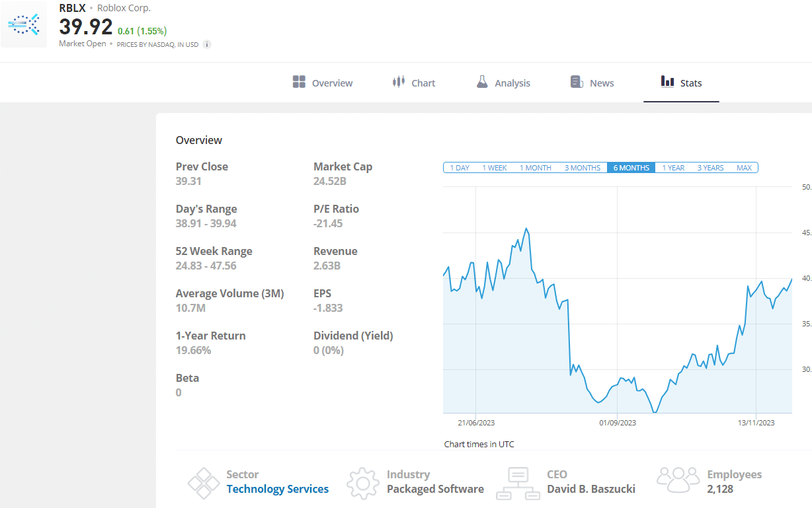Click CEO name David B. Baszucki

(591, 489)
